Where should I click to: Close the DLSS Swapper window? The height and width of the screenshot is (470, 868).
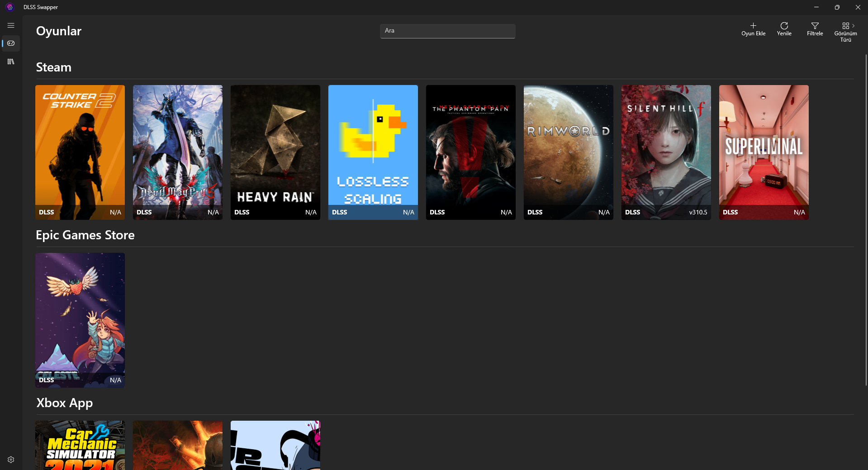pos(858,7)
